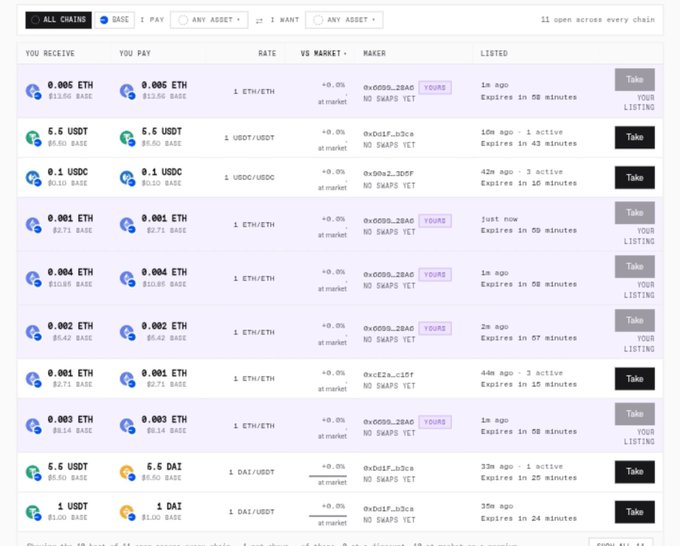
Task: Click the DAI token icon beside 5.5 DAI
Action: (127, 472)
